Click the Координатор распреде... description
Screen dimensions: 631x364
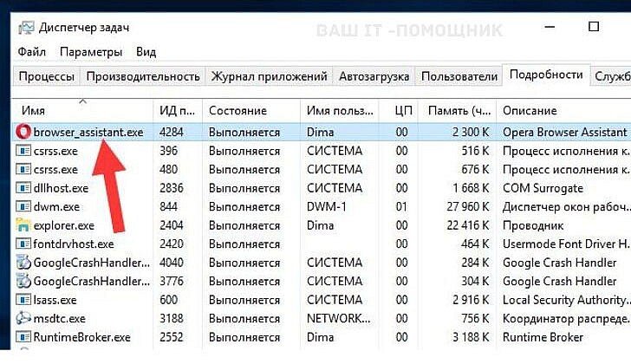(566, 319)
